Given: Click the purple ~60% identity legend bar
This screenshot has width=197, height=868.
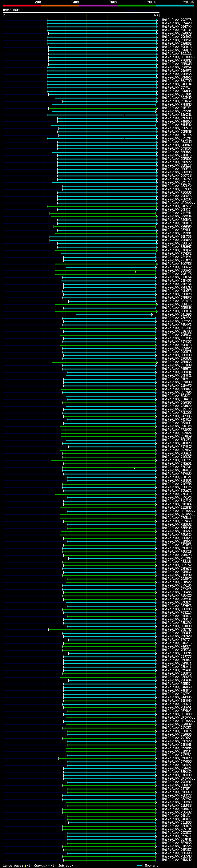Looking at the screenshot, I should click(x=99, y=6).
